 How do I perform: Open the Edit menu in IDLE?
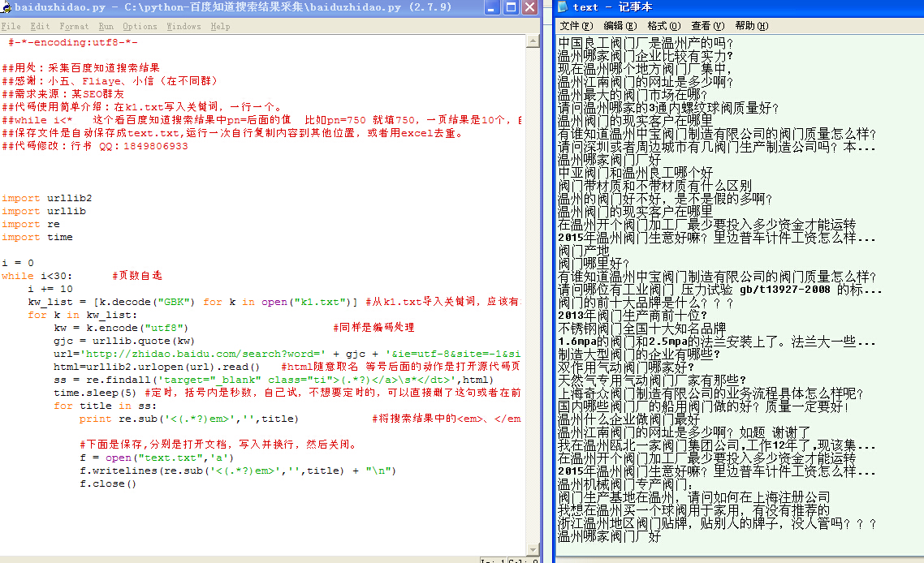39,25
